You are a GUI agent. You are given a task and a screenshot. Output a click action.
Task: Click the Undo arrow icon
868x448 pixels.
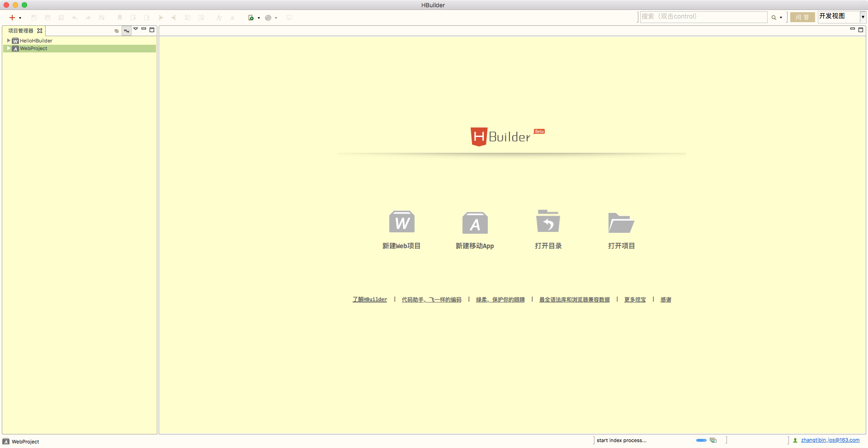pos(75,18)
